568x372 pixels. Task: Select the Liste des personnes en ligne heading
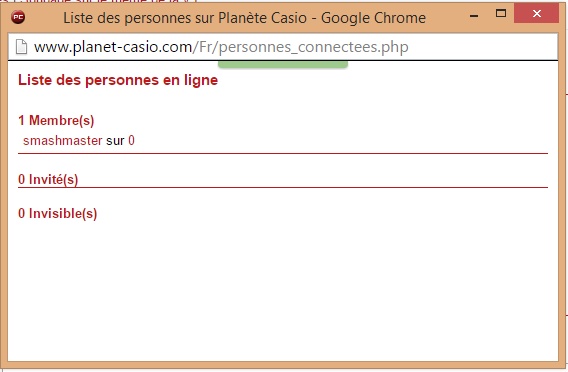pyautogui.click(x=118, y=80)
